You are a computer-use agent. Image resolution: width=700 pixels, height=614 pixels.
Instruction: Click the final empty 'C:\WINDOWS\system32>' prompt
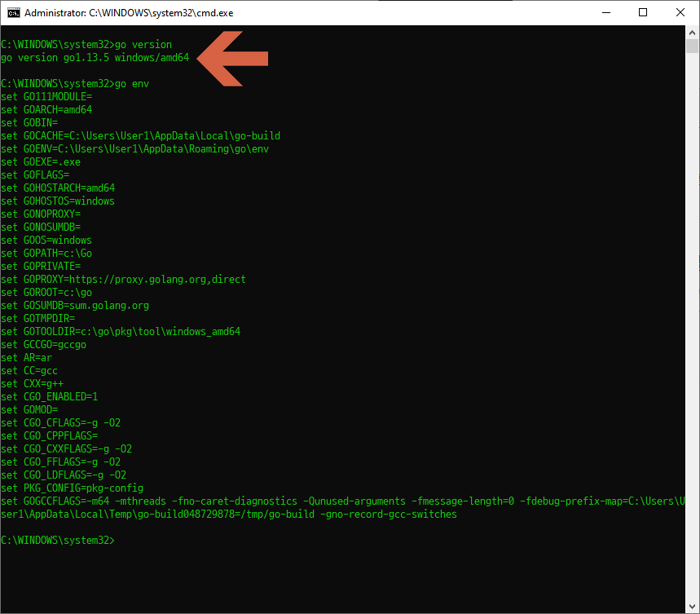coord(58,541)
